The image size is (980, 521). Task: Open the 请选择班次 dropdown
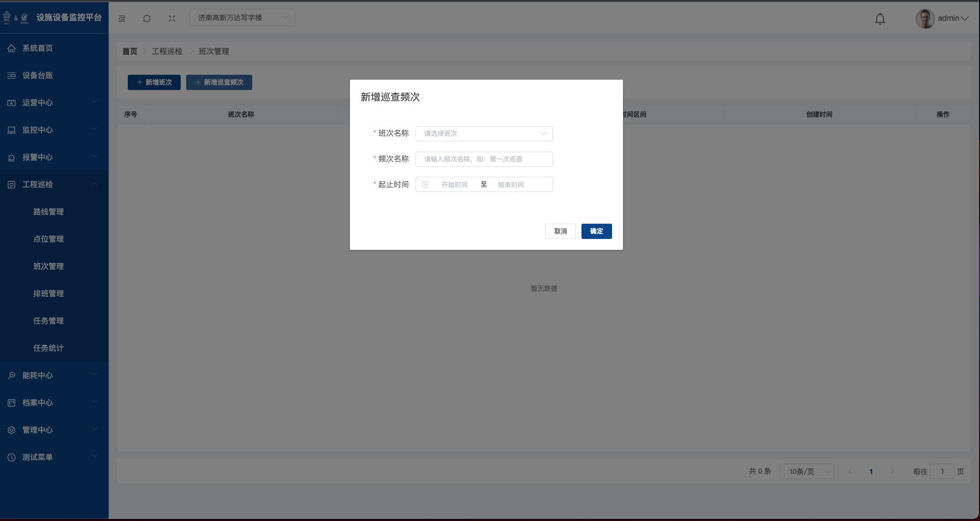point(484,134)
